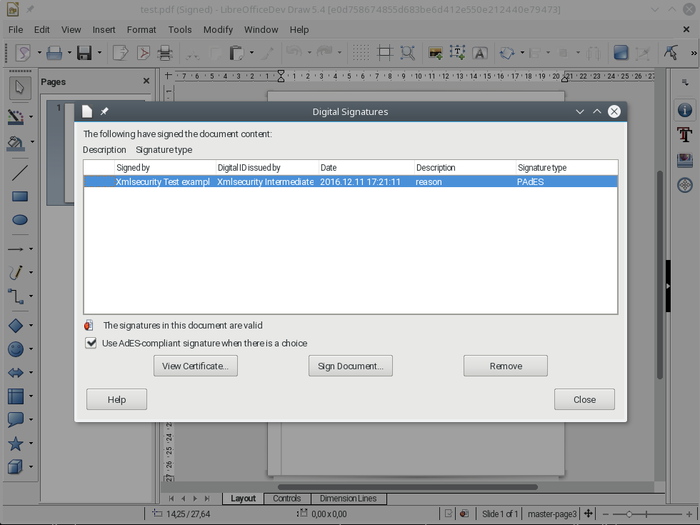
Task: Show more toolbar items chevron
Action: 693,53
